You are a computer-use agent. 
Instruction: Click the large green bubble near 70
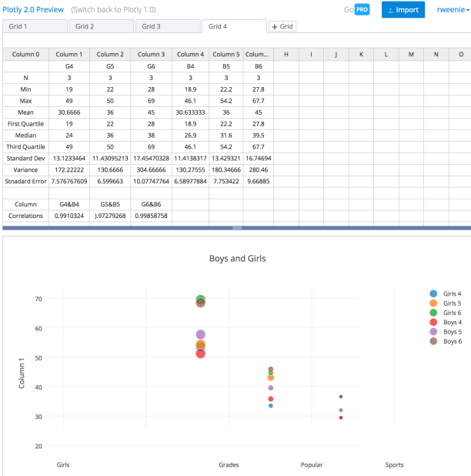pos(201,300)
